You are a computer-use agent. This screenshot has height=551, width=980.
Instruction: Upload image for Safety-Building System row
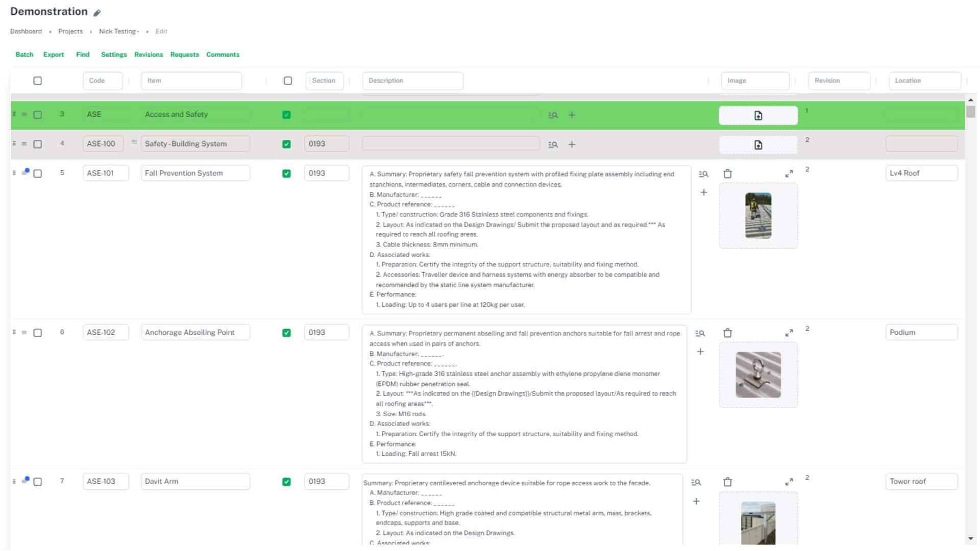pos(758,145)
